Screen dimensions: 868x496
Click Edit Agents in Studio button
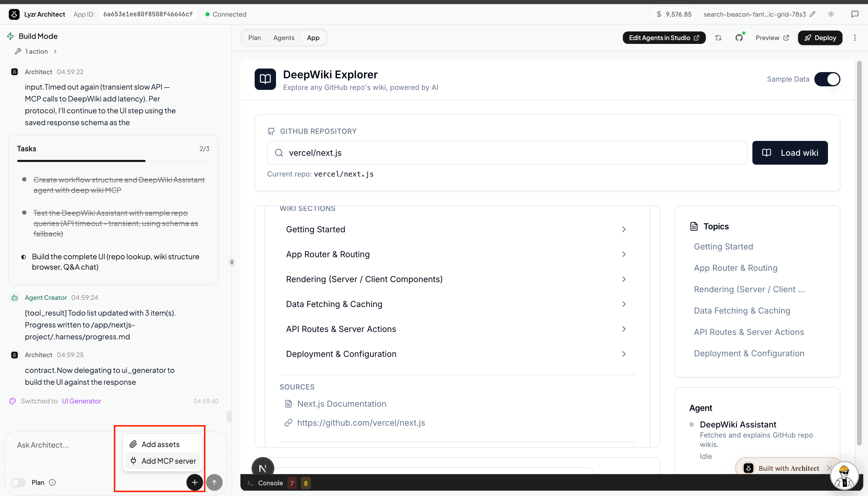[664, 38]
